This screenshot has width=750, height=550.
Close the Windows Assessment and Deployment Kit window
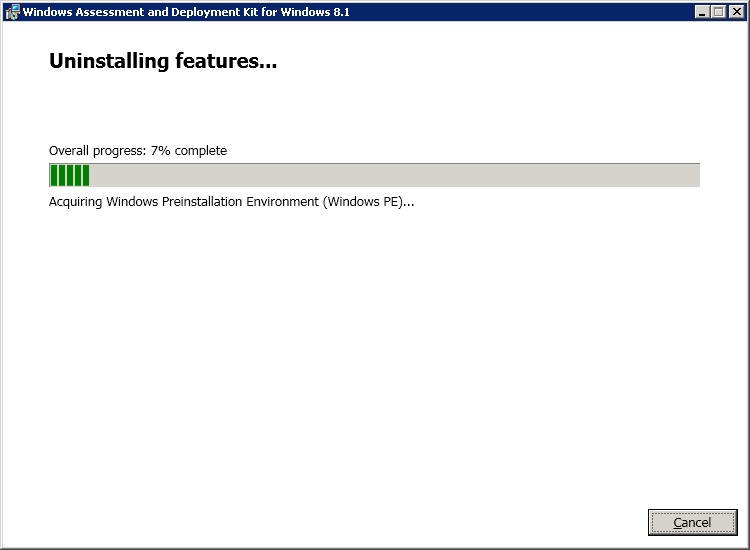pyautogui.click(x=735, y=12)
